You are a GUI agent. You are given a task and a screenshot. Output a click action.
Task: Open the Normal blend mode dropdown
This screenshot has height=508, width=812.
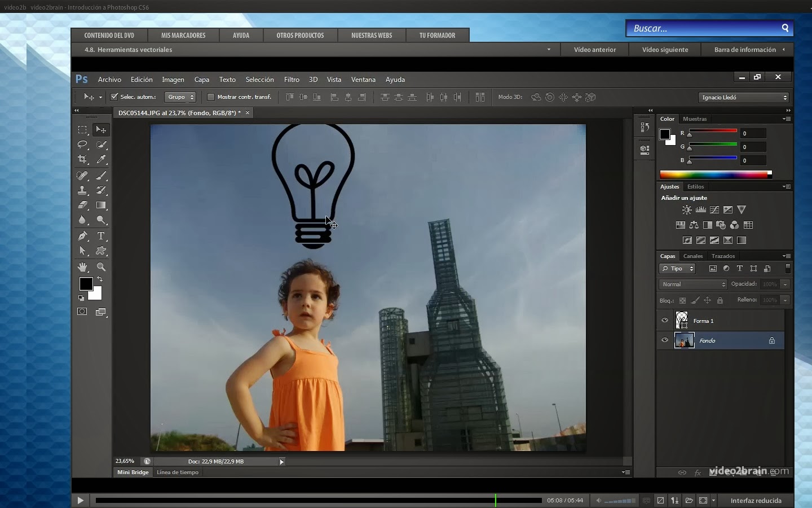pyautogui.click(x=692, y=284)
